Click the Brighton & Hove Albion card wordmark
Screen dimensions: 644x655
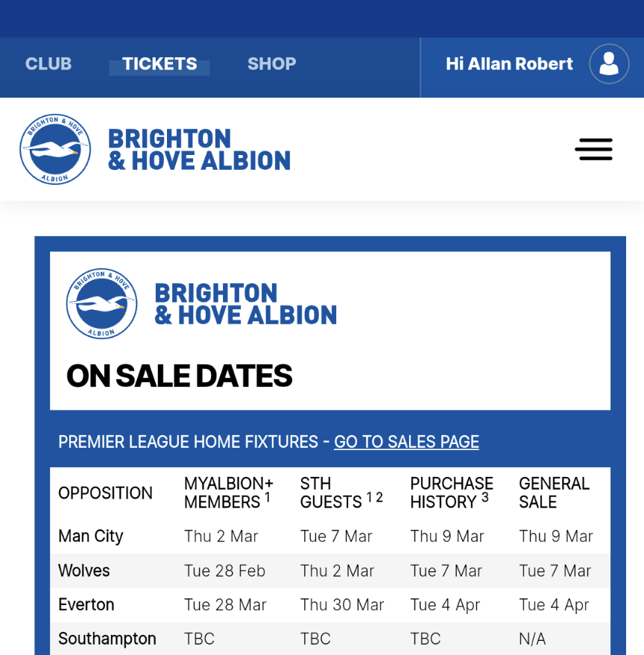coord(245,304)
